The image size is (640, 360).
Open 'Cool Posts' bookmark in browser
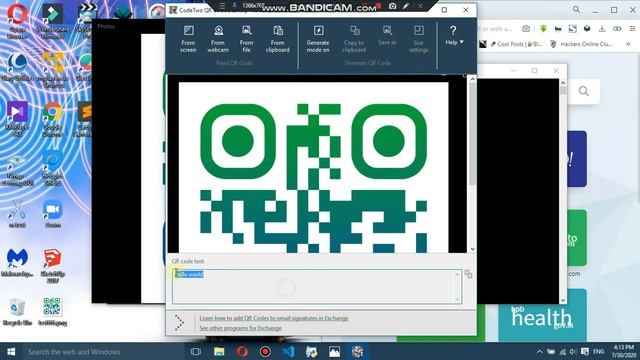coord(516,44)
